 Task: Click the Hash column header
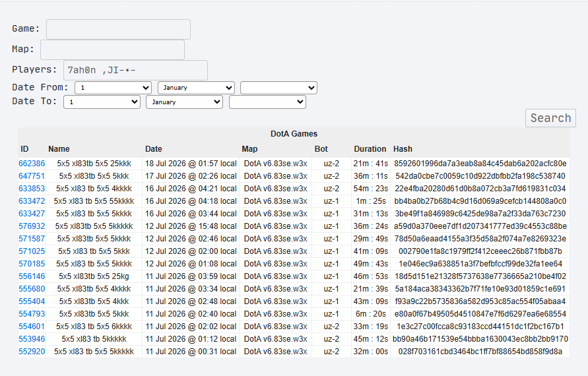403,149
